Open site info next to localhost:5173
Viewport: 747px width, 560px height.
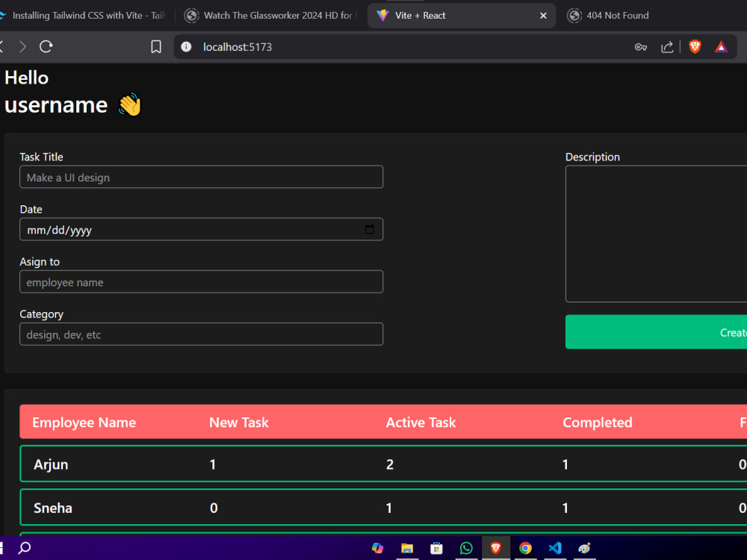click(185, 46)
